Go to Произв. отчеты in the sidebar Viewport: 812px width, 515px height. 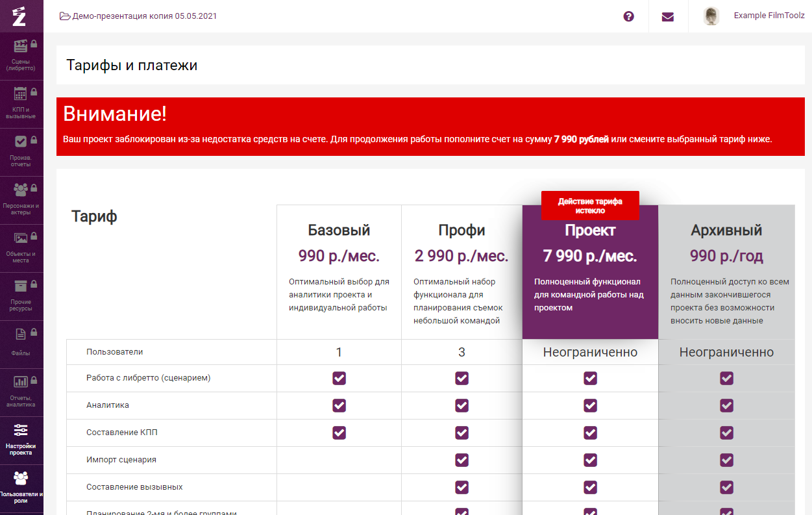point(21,153)
